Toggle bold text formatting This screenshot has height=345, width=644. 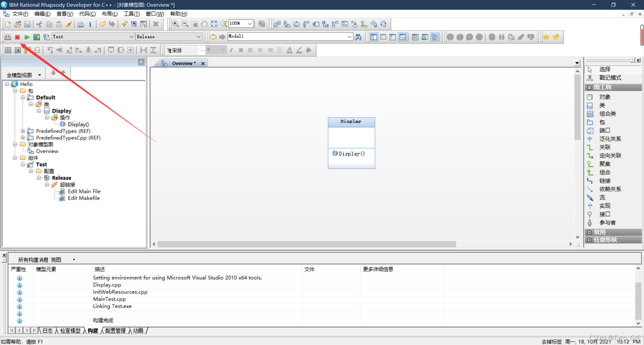tap(241, 50)
